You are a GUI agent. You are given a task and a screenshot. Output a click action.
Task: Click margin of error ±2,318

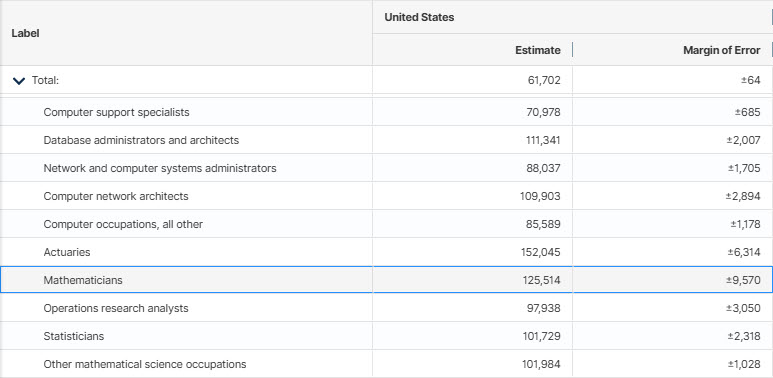point(744,336)
